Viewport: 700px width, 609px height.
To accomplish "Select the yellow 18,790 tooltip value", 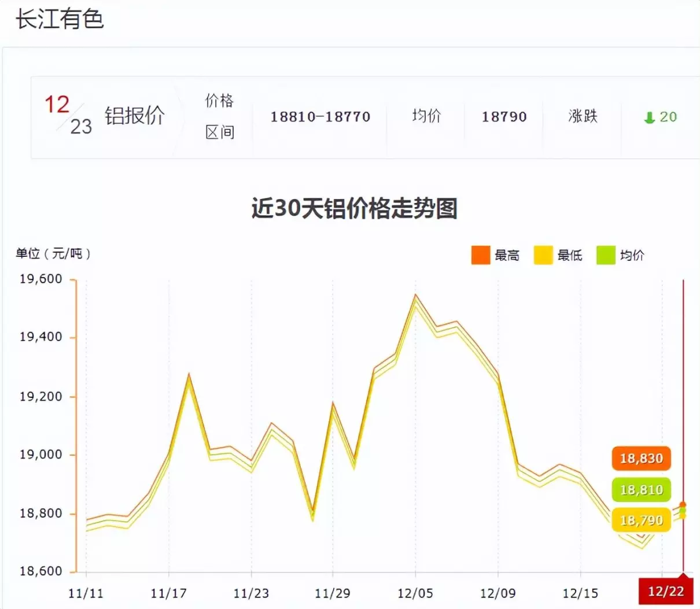I will tap(642, 521).
